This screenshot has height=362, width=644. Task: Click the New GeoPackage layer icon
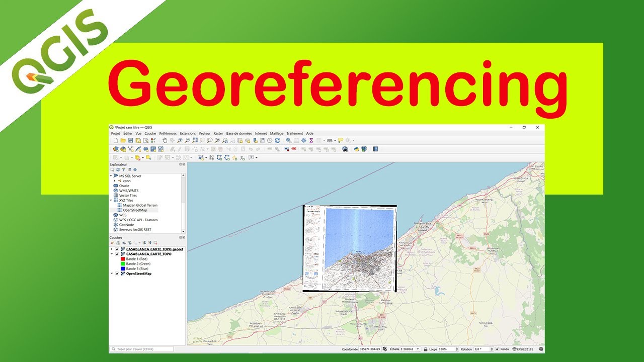(x=123, y=149)
